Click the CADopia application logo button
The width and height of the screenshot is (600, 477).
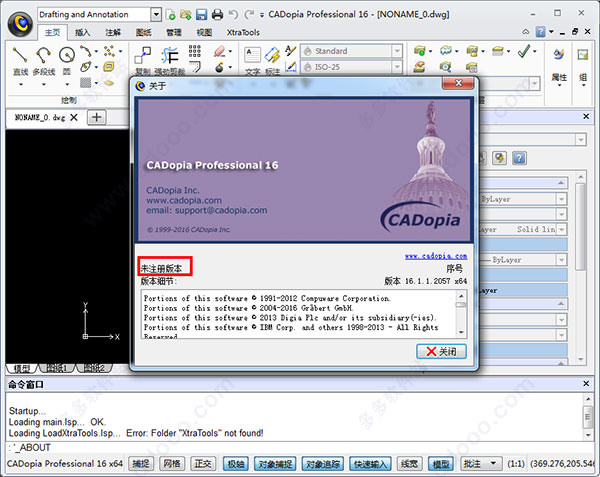coord(20,24)
